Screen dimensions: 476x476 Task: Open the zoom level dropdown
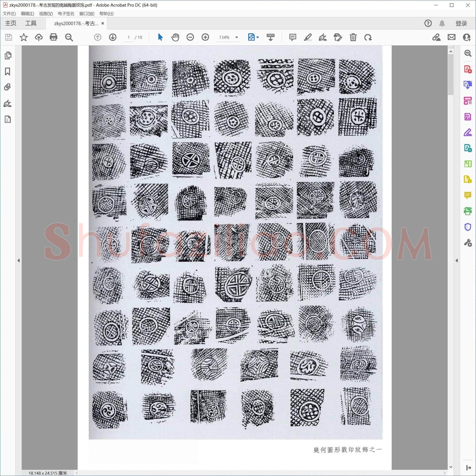coord(237,37)
